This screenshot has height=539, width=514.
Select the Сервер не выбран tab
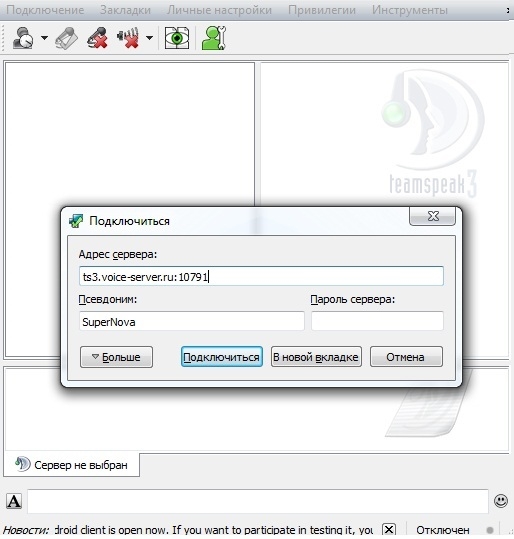(x=72, y=465)
